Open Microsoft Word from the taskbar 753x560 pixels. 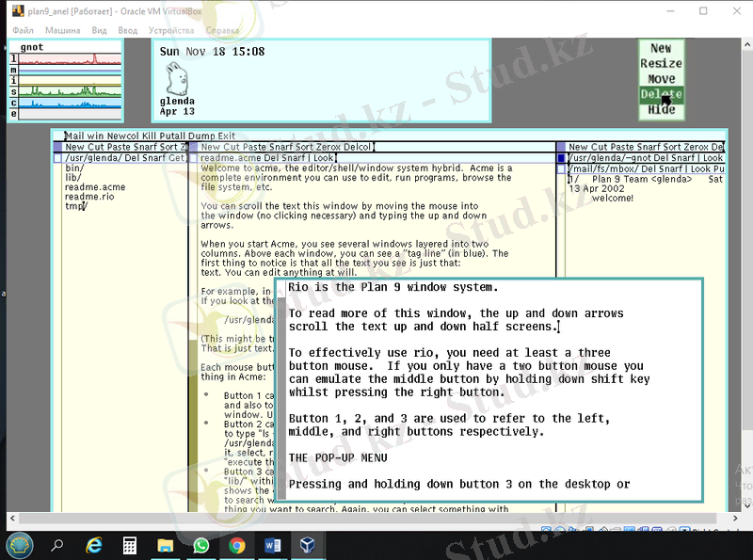pyautogui.click(x=272, y=544)
